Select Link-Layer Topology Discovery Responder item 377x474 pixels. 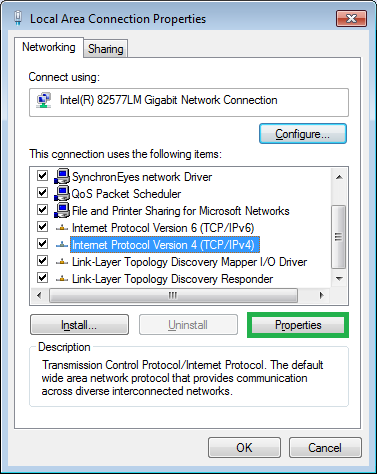[x=173, y=279]
